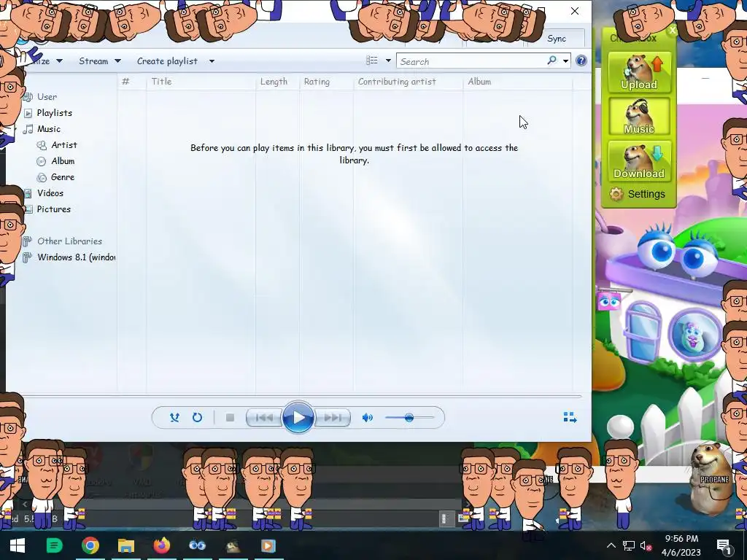Mute the player volume
The image size is (747, 560).
click(368, 418)
